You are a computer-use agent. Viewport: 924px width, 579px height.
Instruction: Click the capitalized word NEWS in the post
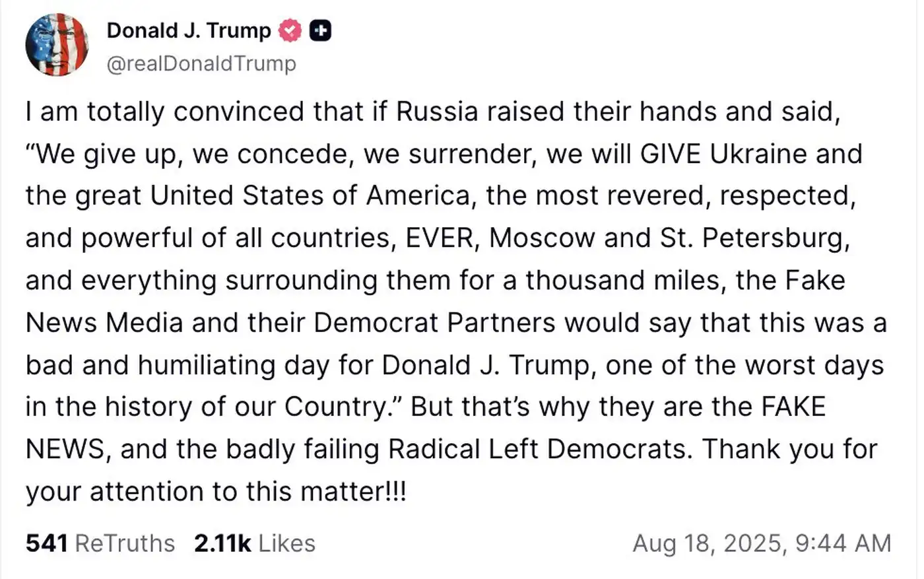(65, 450)
